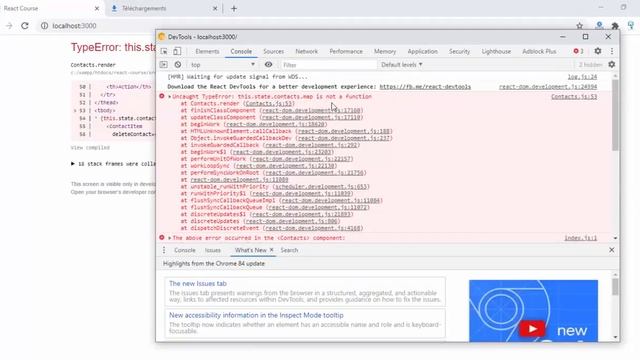This screenshot has width=640, height=360.
Task: Open the Security panel
Action: [x=459, y=51]
